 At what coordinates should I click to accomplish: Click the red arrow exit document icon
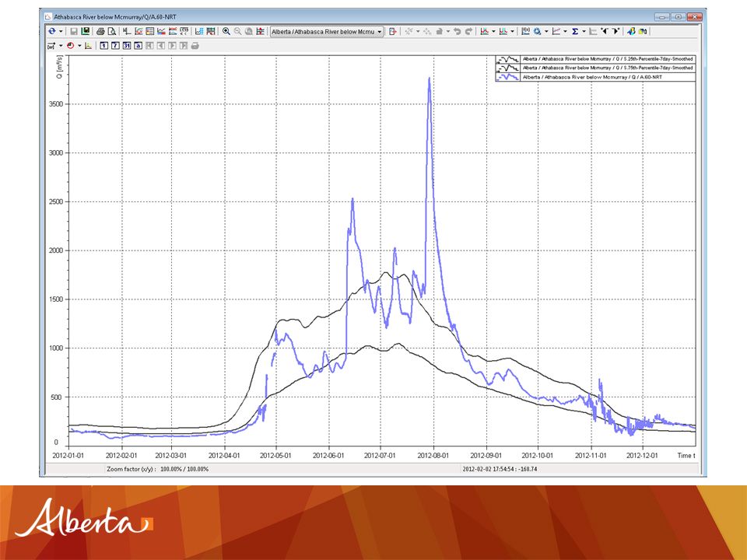392,31
